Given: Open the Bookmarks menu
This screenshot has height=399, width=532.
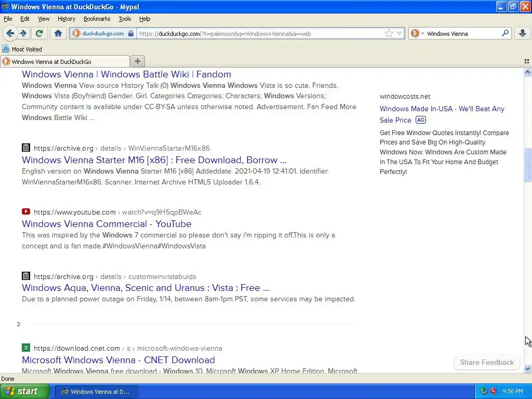Looking at the screenshot, I should click(97, 19).
